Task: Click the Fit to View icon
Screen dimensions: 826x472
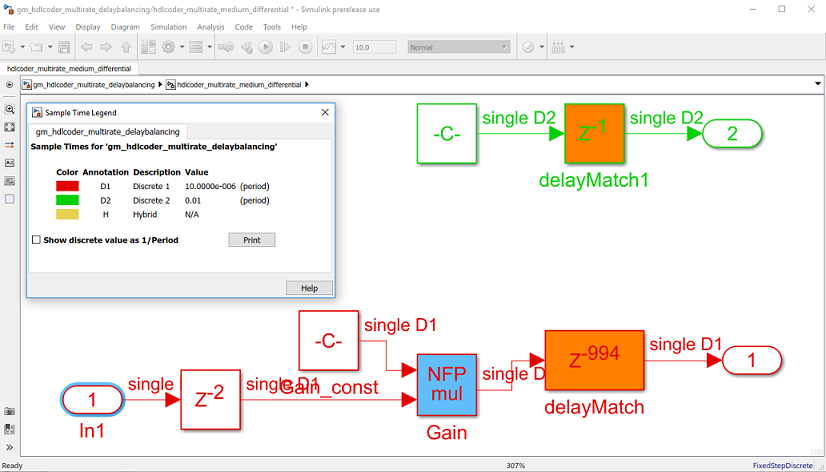Action: pyautogui.click(x=9, y=127)
